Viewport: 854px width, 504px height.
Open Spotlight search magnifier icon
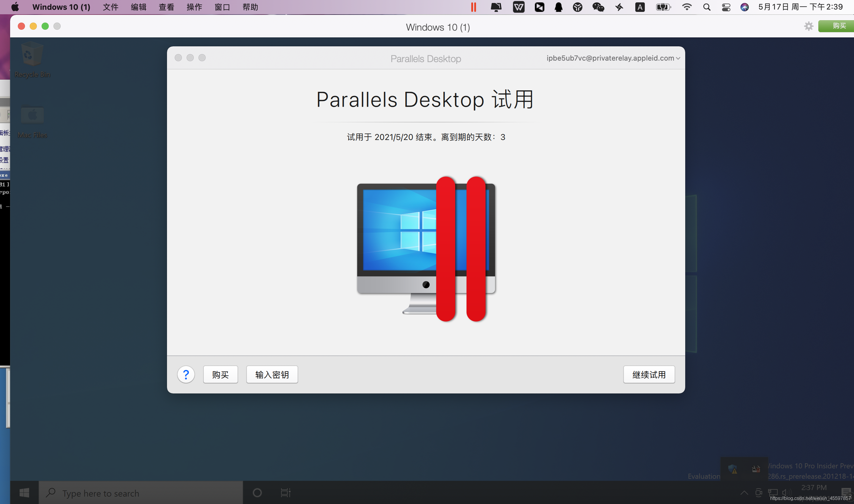[707, 7]
